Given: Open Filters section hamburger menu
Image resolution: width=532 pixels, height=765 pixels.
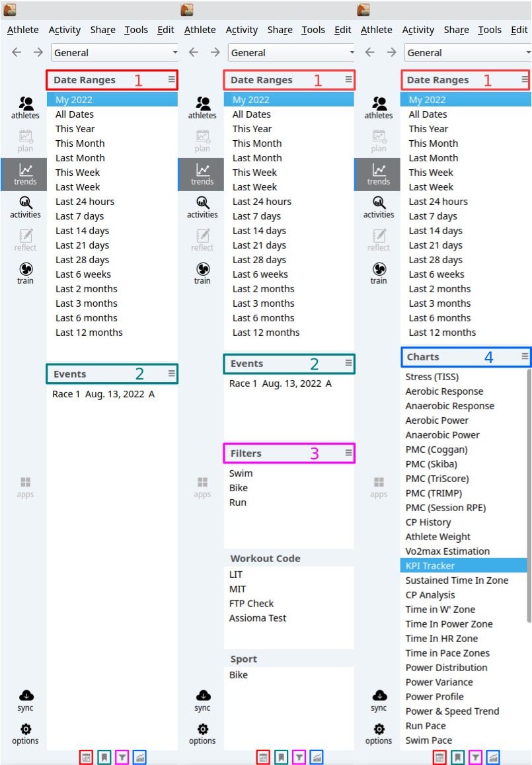Looking at the screenshot, I should [349, 452].
